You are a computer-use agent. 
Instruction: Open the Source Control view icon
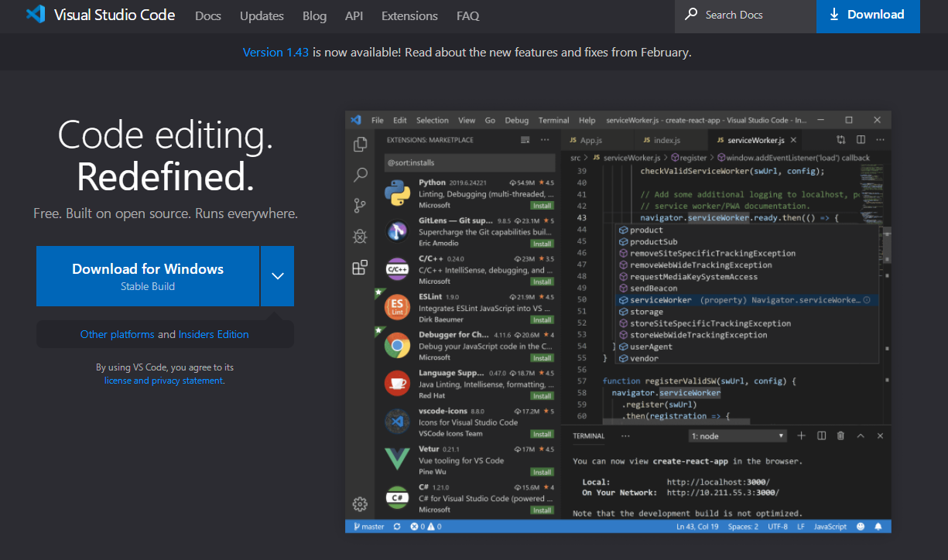(x=360, y=206)
